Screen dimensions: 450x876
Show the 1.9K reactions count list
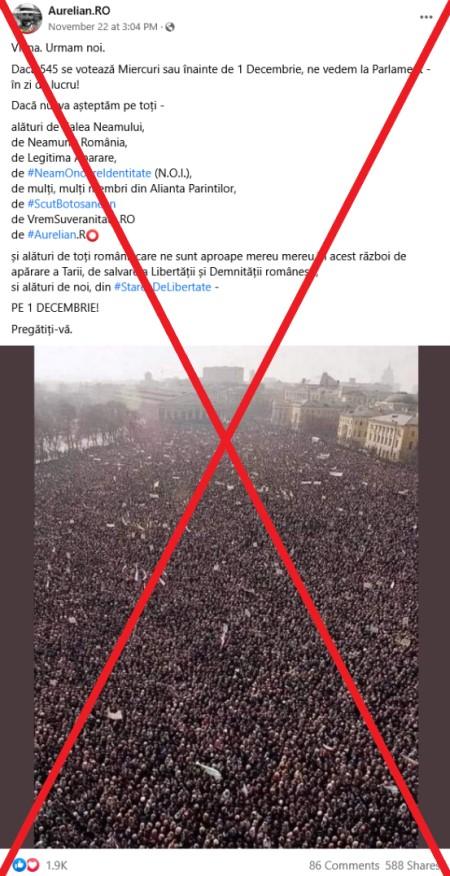pos(56,865)
